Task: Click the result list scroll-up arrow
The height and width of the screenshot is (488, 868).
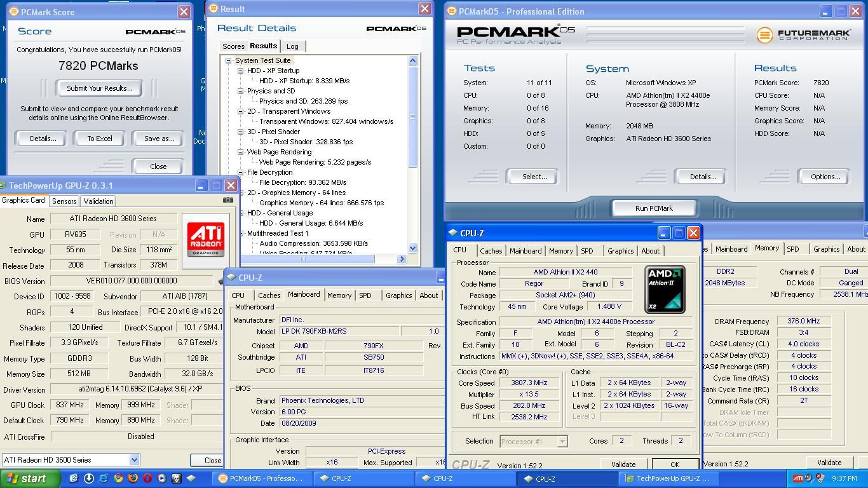Action: pos(412,61)
